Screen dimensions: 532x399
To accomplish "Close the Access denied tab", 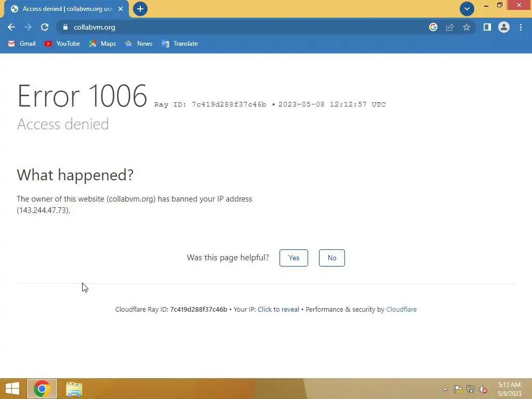I will click(x=121, y=9).
